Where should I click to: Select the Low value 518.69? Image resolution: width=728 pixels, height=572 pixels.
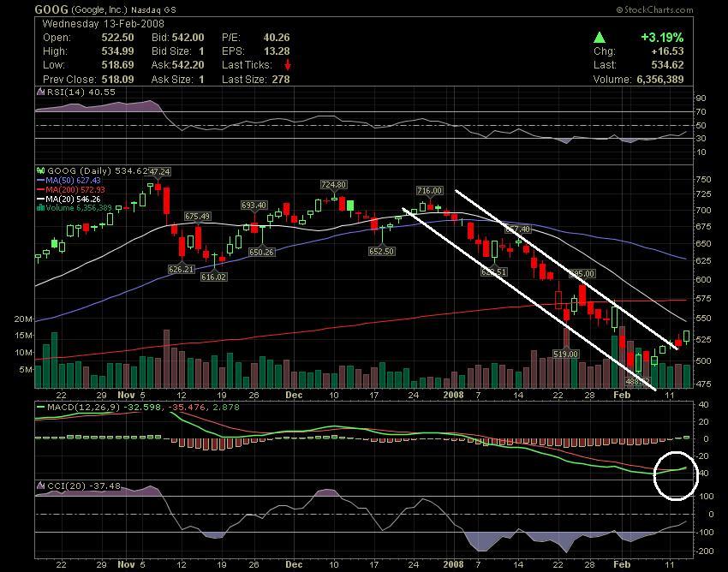point(117,65)
